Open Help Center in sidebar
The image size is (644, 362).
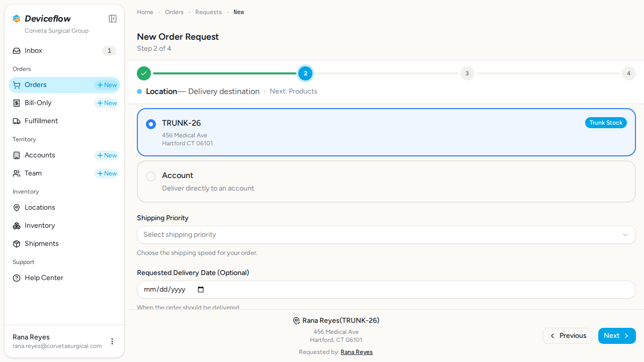click(64, 278)
